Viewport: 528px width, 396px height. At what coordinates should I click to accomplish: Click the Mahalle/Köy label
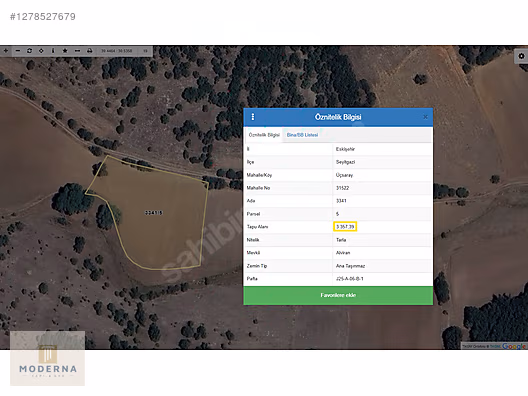click(259, 175)
